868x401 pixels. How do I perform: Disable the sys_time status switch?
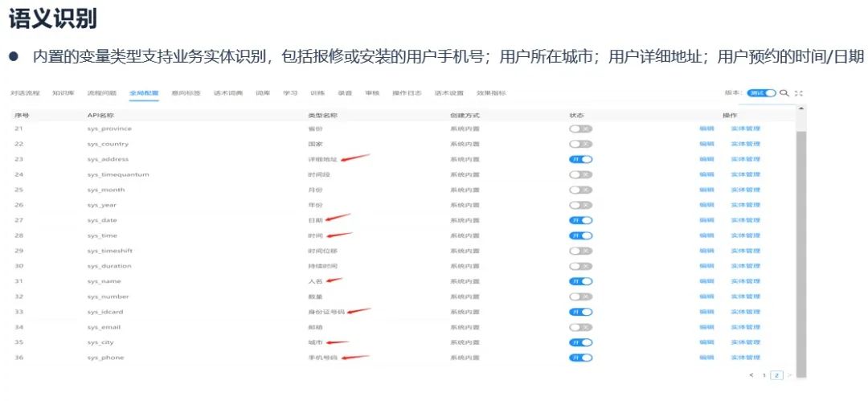pyautogui.click(x=581, y=235)
